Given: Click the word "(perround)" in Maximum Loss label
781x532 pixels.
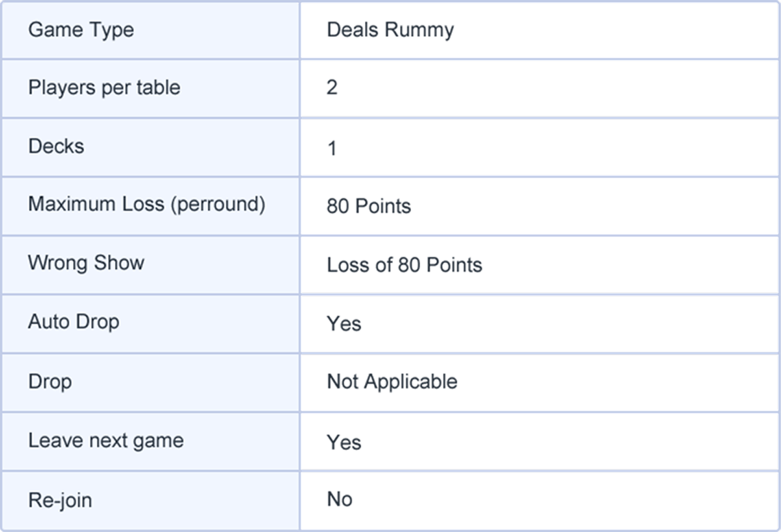Looking at the screenshot, I should pos(218,204).
